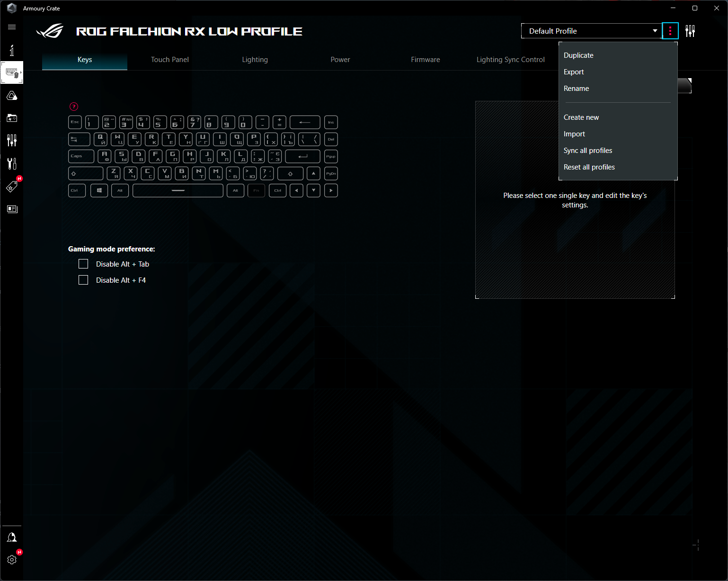Click the ROG logo in header
728x581 pixels.
click(x=50, y=31)
